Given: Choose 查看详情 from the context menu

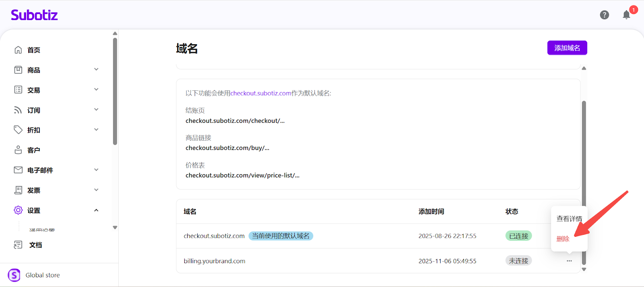Looking at the screenshot, I should coord(569,219).
